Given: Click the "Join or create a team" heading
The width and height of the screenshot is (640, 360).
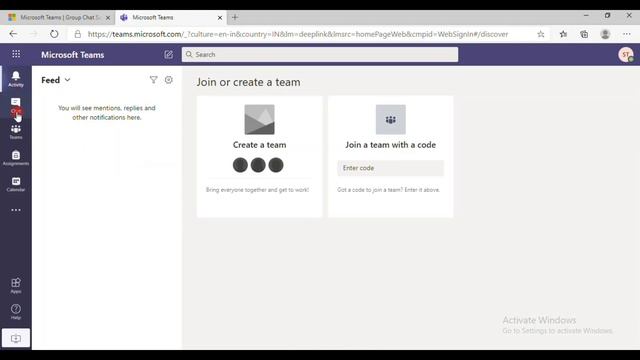Looking at the screenshot, I should [x=248, y=82].
